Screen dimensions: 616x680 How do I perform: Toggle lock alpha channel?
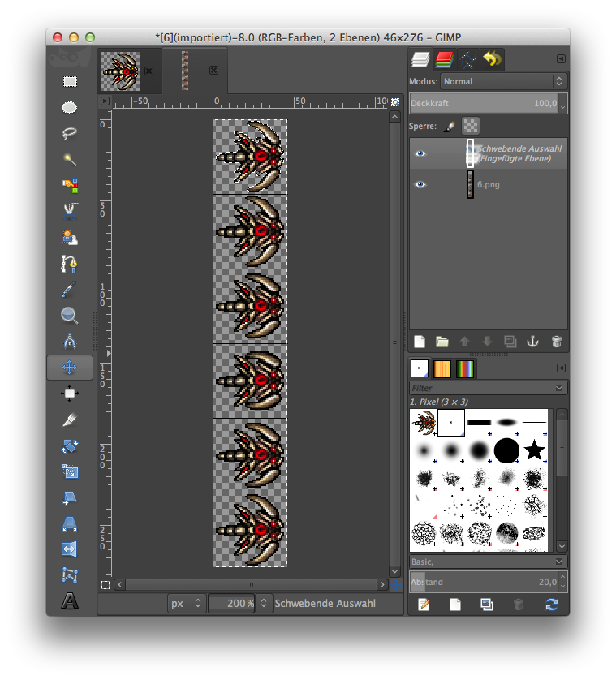coord(470,126)
